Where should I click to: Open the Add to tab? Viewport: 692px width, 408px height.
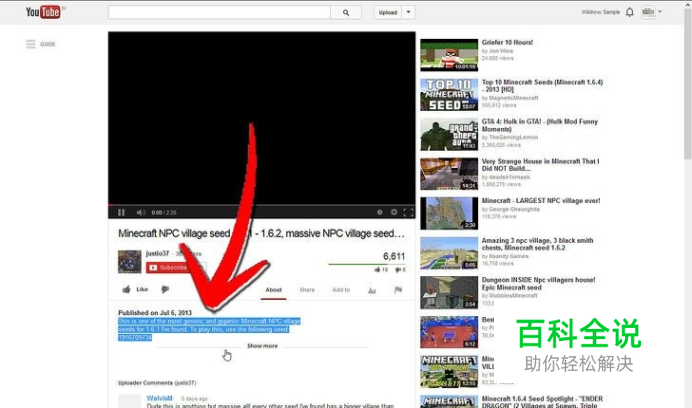click(x=341, y=290)
